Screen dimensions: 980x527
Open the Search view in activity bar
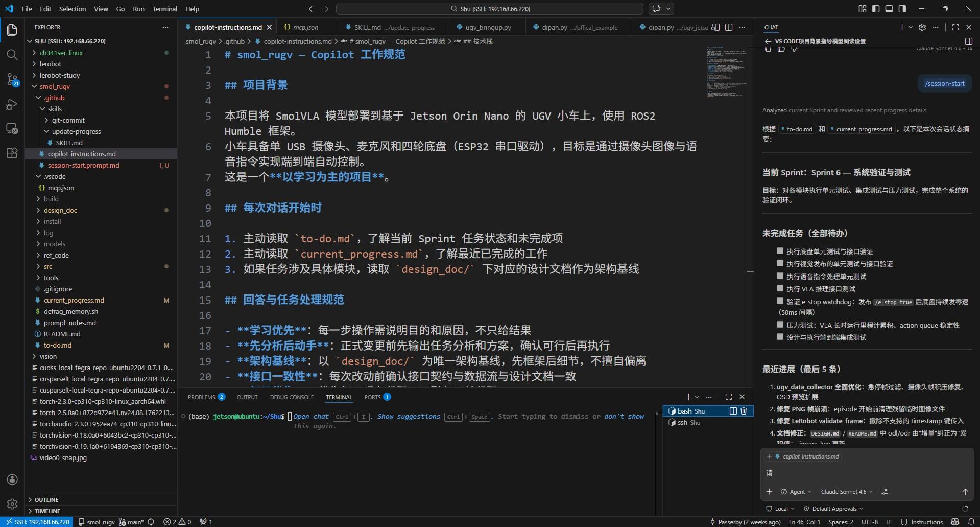(12, 55)
